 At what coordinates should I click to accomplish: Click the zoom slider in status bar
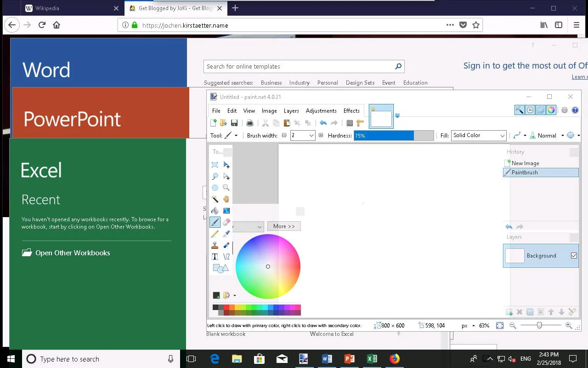click(x=540, y=325)
